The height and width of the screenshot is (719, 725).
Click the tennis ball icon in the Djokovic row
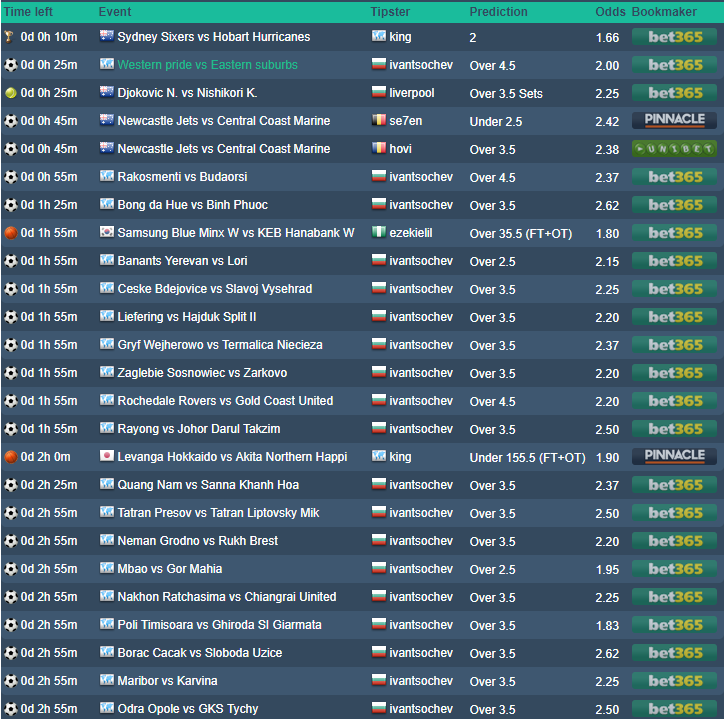point(11,93)
